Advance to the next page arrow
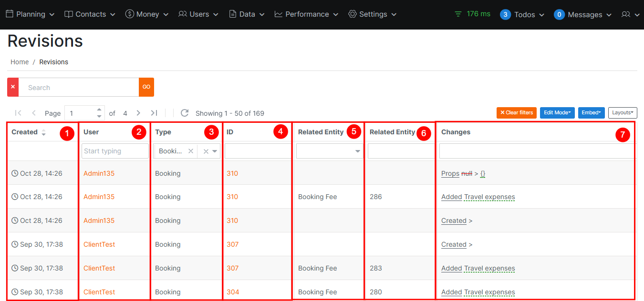644x301 pixels. (x=138, y=113)
